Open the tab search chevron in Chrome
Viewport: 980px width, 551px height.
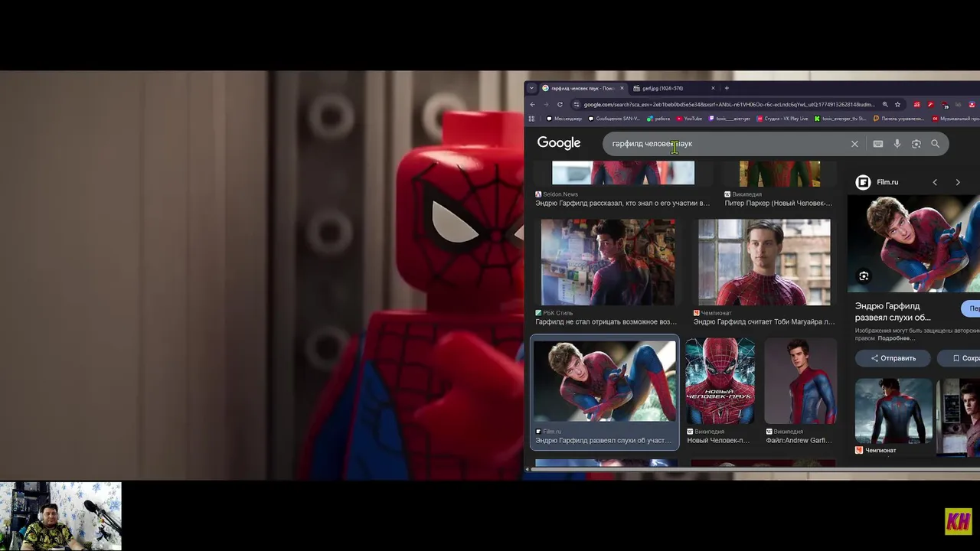[x=531, y=88]
